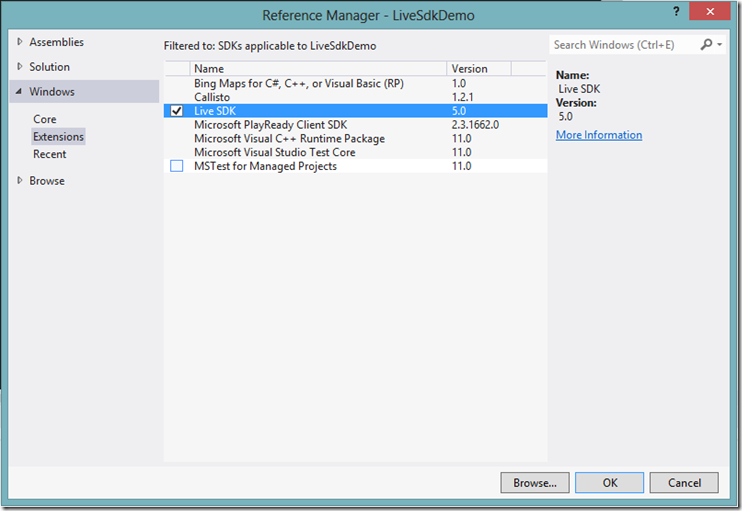Click the version 1.2.1 cell
742x511 pixels.
(462, 97)
